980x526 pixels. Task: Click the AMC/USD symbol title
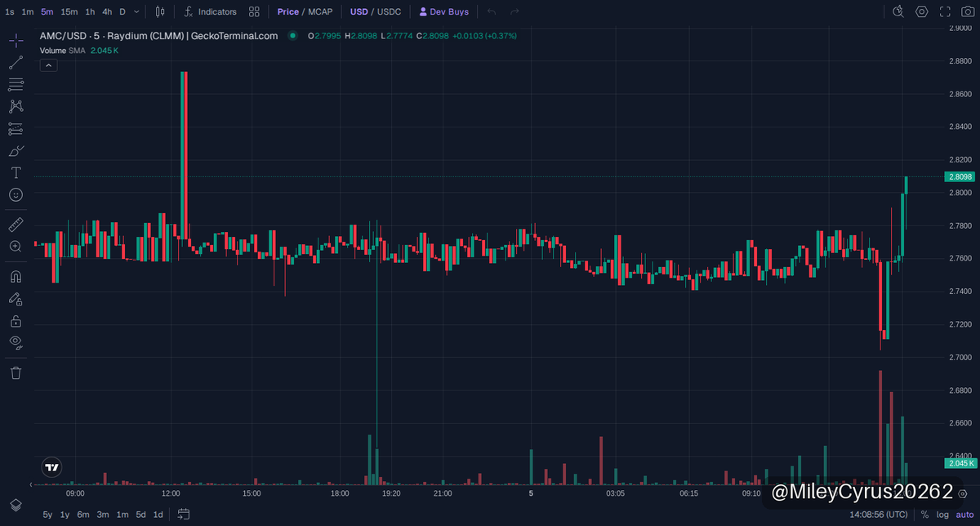(x=158, y=36)
